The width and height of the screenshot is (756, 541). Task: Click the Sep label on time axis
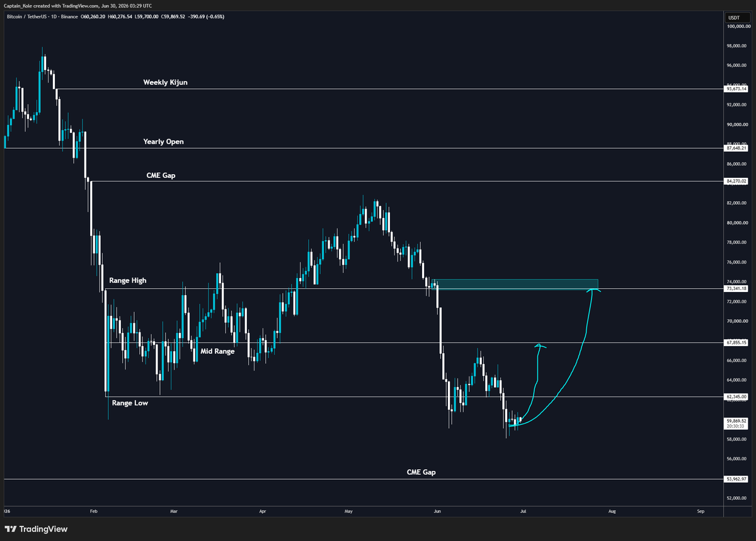(x=701, y=512)
